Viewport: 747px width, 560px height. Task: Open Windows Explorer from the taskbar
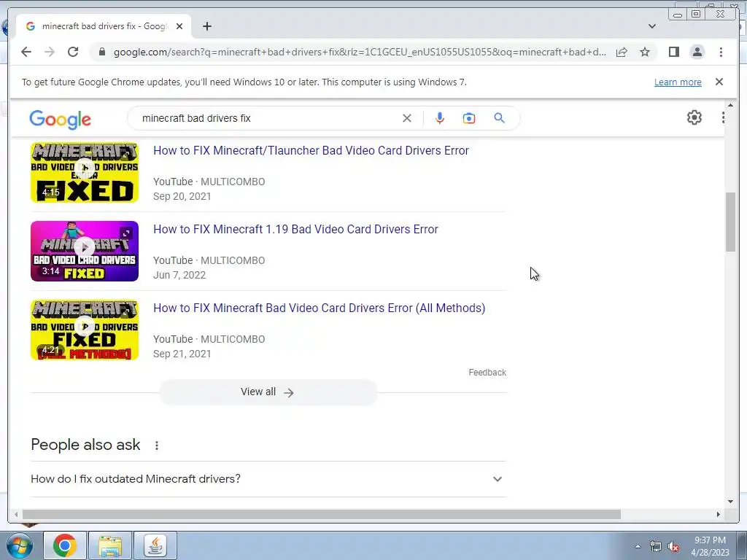pos(110,545)
